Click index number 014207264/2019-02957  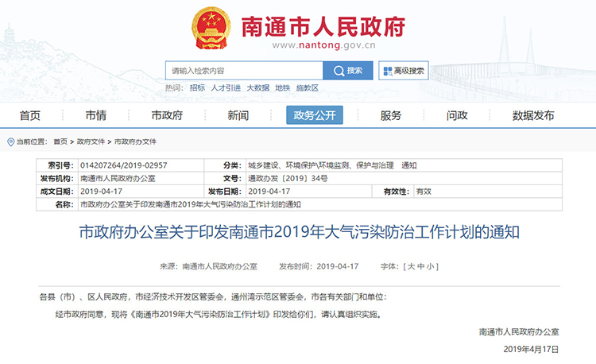click(x=123, y=165)
